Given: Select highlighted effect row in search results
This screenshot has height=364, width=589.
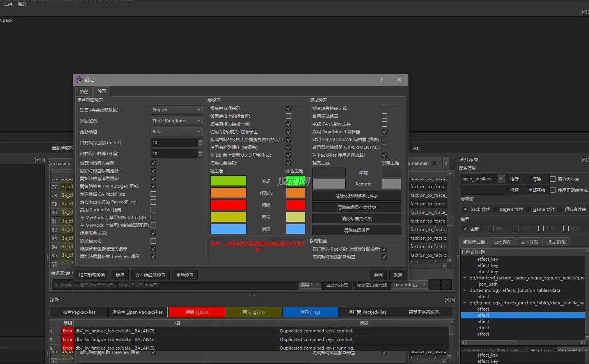Looking at the screenshot, I should [x=523, y=315].
